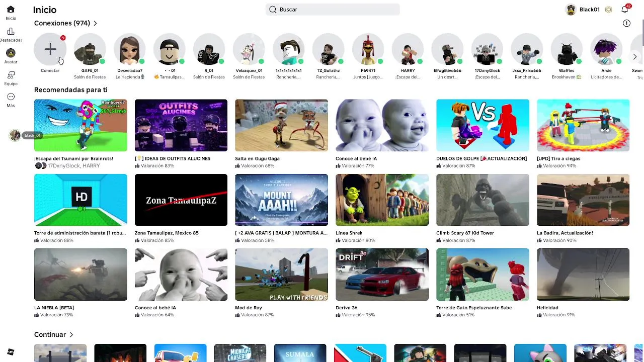
Task: Open the ¡Escapa del Tsunami por Brainrots! title
Action: pyautogui.click(x=73, y=158)
